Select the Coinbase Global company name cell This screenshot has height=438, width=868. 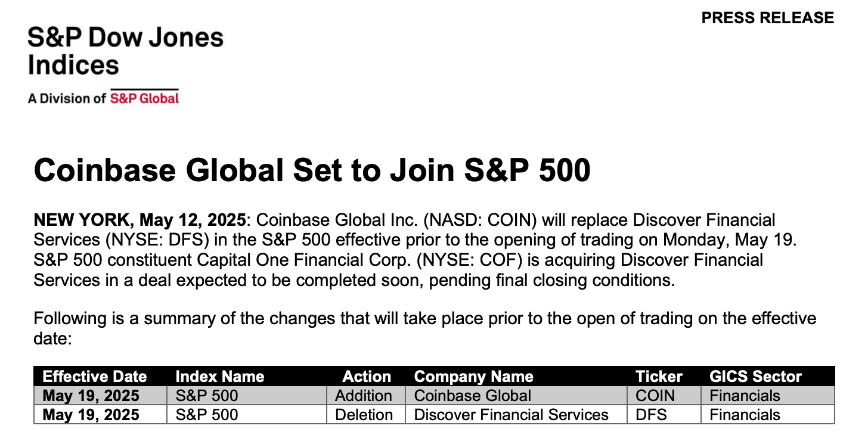[472, 396]
